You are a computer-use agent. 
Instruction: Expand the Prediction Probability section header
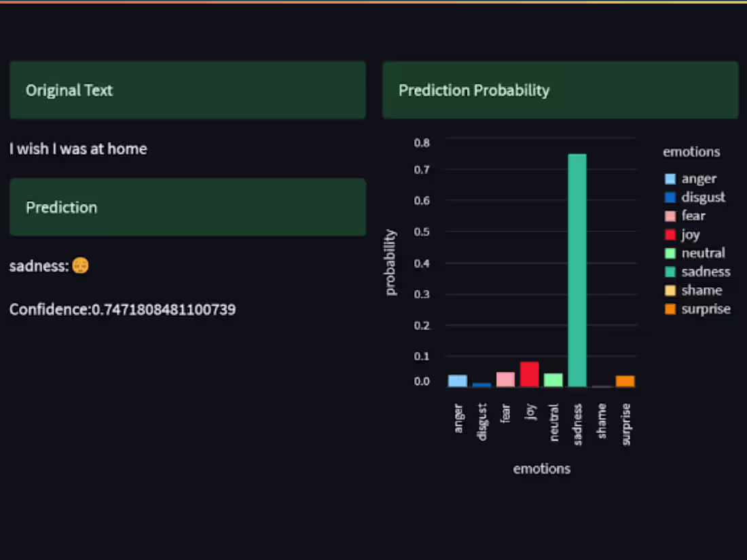click(x=560, y=90)
